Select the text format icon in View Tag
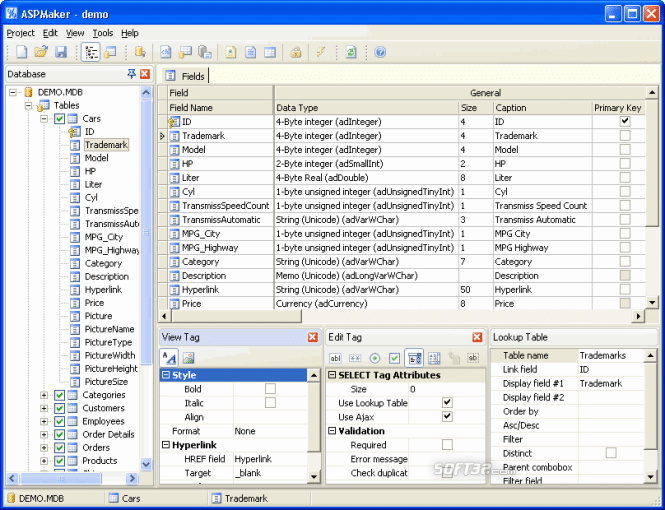 170,358
